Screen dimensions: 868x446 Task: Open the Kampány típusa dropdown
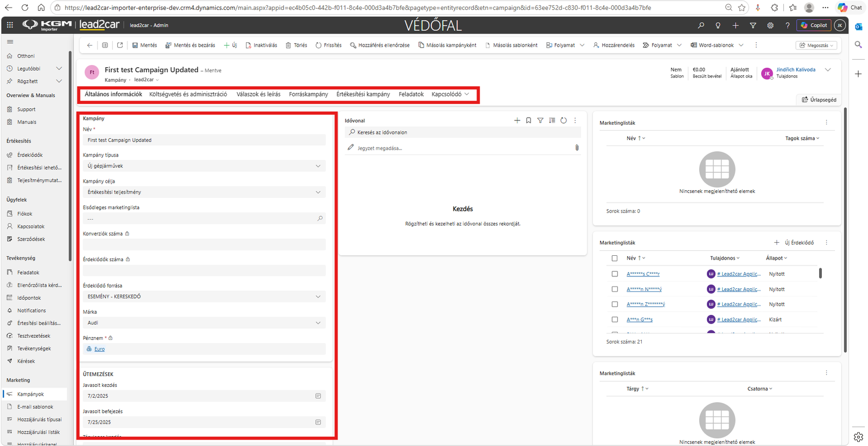[204, 166]
